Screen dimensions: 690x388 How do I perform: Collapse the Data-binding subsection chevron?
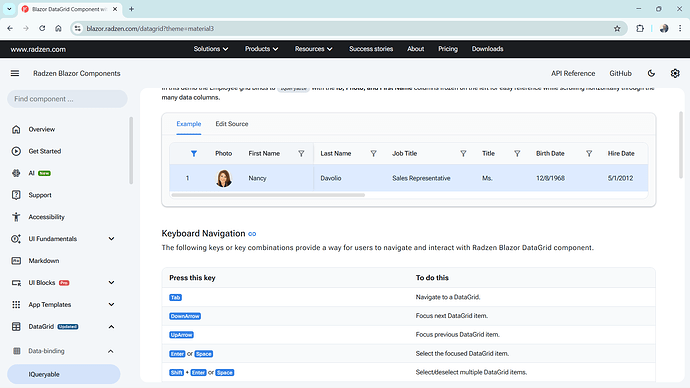(110, 351)
